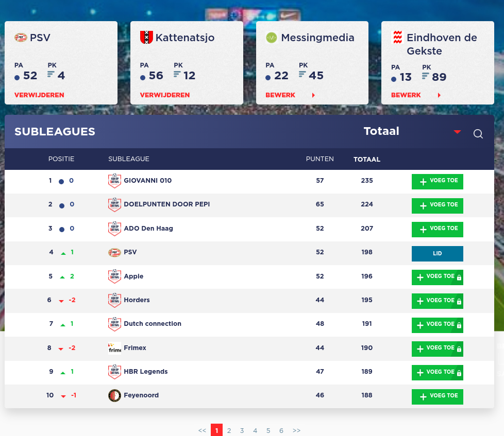
Task: Click the red down arrow in Frimex row
Action: [x=61, y=349]
